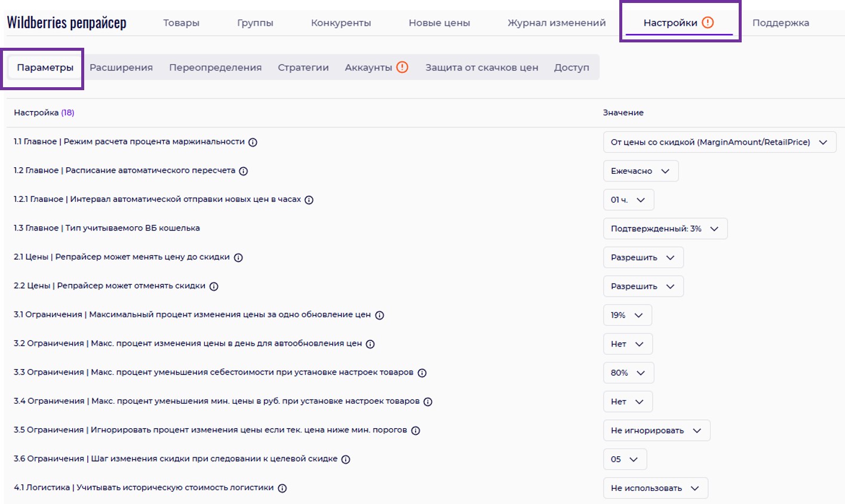The image size is (845, 504).
Task: Open 'Разрешить' dropdown for setting 2.2
Action: tap(643, 286)
